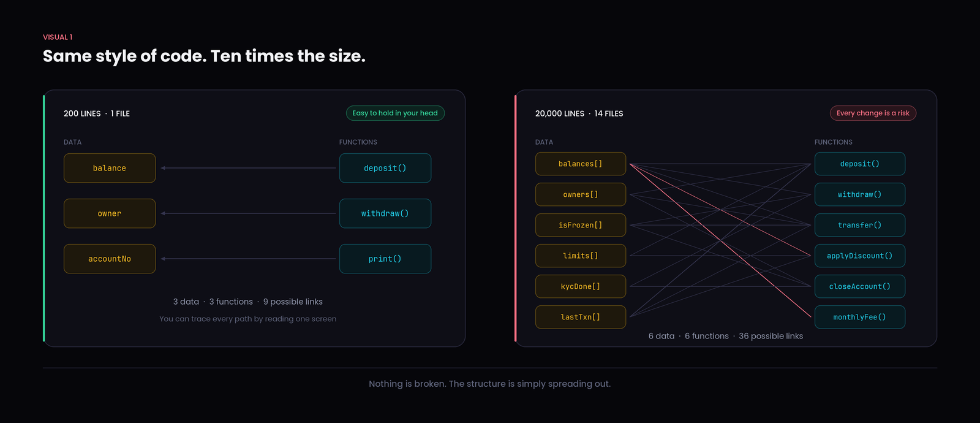Click the 'VISUAL 1' label
The height and width of the screenshot is (423, 980).
pos(58,37)
